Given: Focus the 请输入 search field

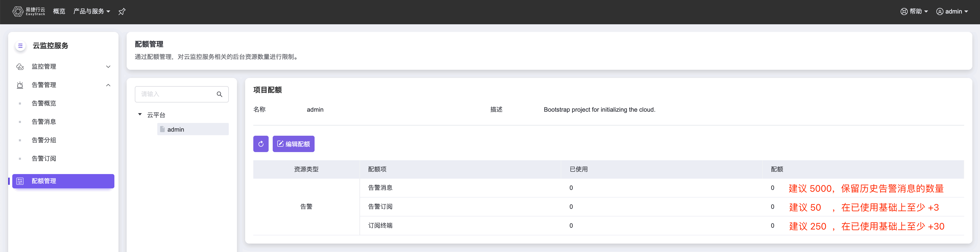Looking at the screenshot, I should pos(175,94).
